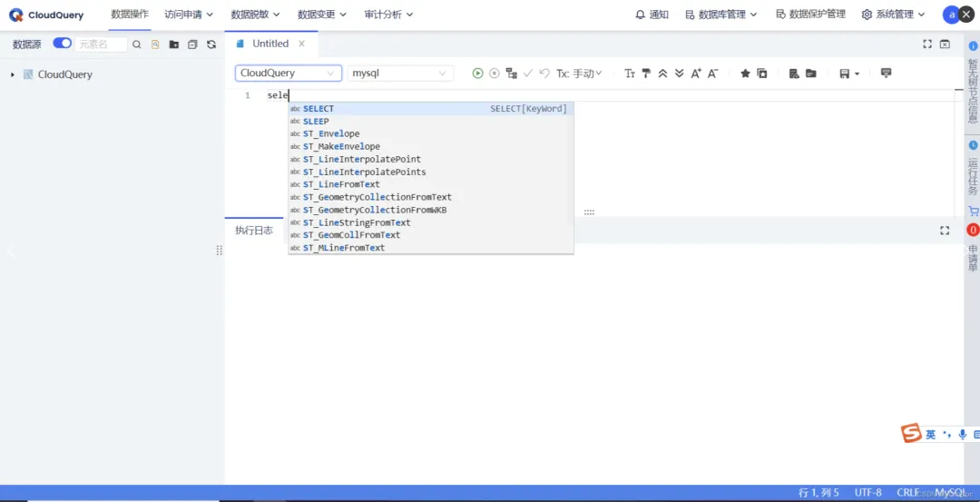Toggle the 数据源 switch
This screenshot has width=980, height=502.
tap(62, 44)
